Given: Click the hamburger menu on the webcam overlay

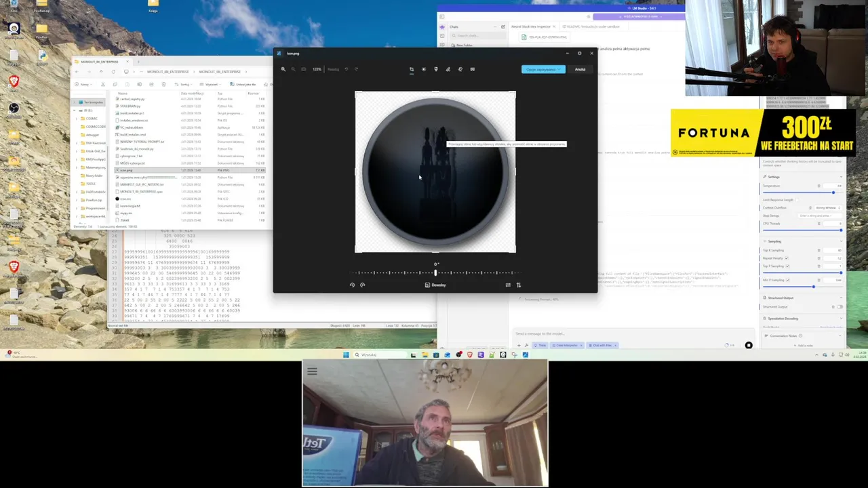Looking at the screenshot, I should point(312,371).
